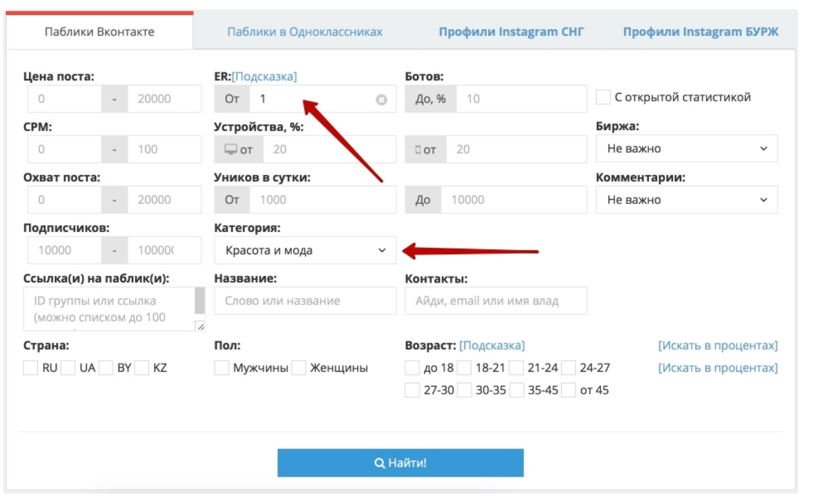Screen dimensions: 818x504
Task: Check the KZ country checkbox
Action: [x=142, y=368]
